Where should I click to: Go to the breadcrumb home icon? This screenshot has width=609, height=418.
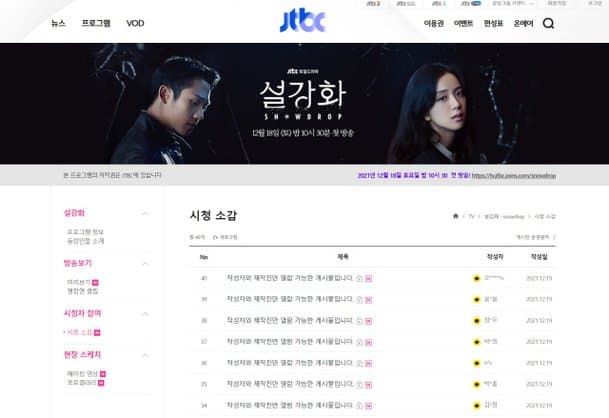[456, 216]
